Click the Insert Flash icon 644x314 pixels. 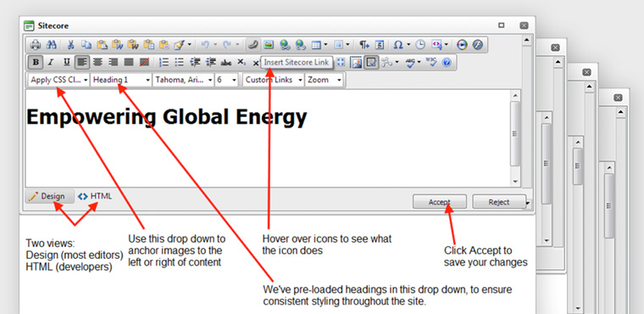tap(477, 44)
